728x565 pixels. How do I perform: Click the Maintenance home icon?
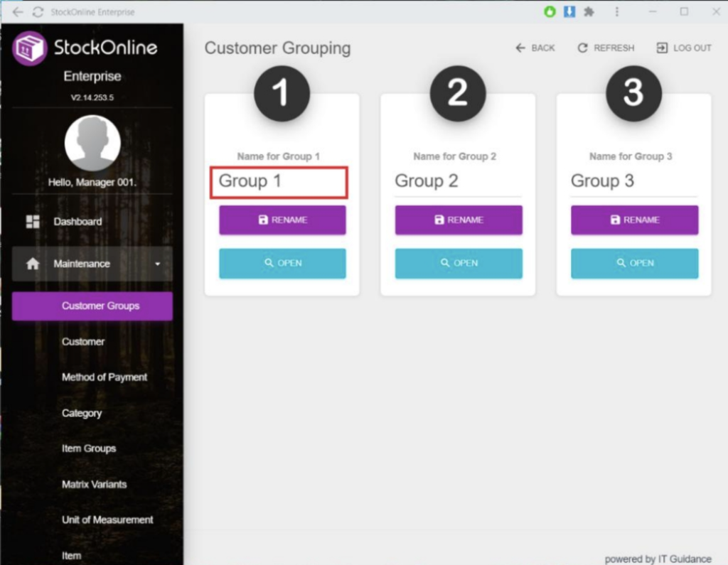tap(33, 264)
